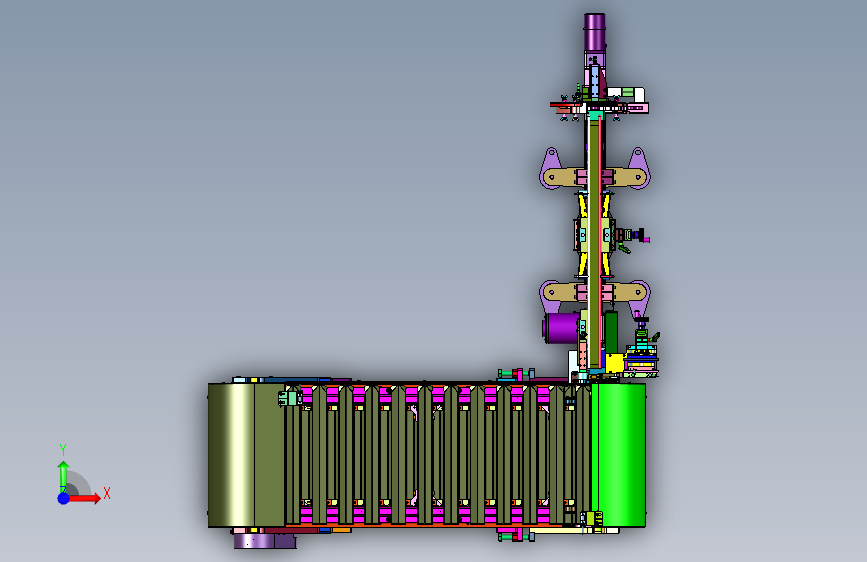Select the olive cylindrical drum on conveyor's left end

pyautogui.click(x=246, y=455)
